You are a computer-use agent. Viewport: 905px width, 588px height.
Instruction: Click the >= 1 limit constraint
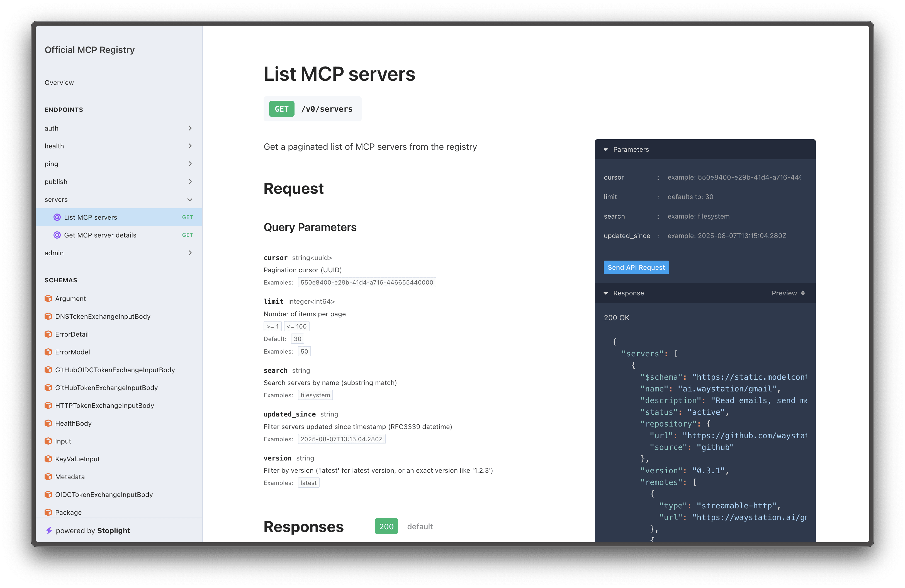pos(272,326)
